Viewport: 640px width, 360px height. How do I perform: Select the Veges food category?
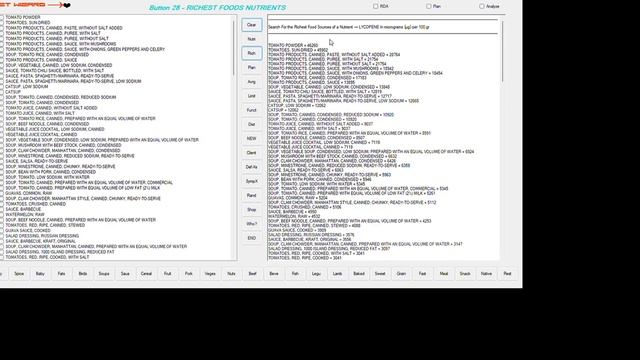click(x=210, y=274)
